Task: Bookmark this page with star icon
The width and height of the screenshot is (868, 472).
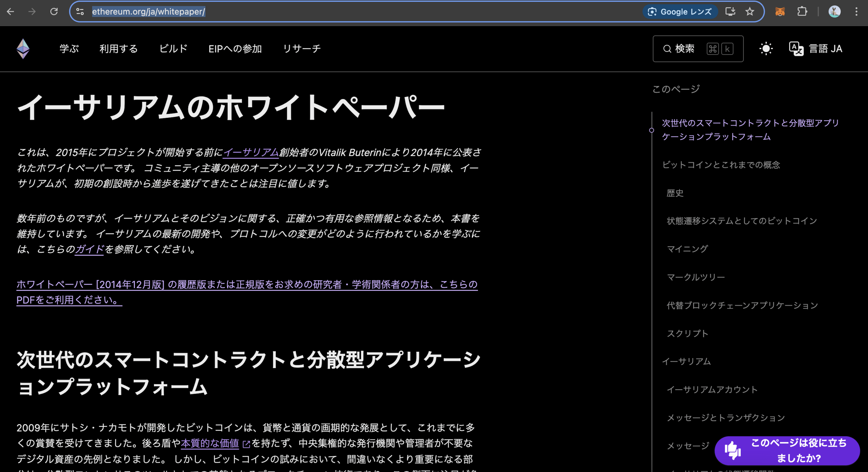Action: click(749, 12)
